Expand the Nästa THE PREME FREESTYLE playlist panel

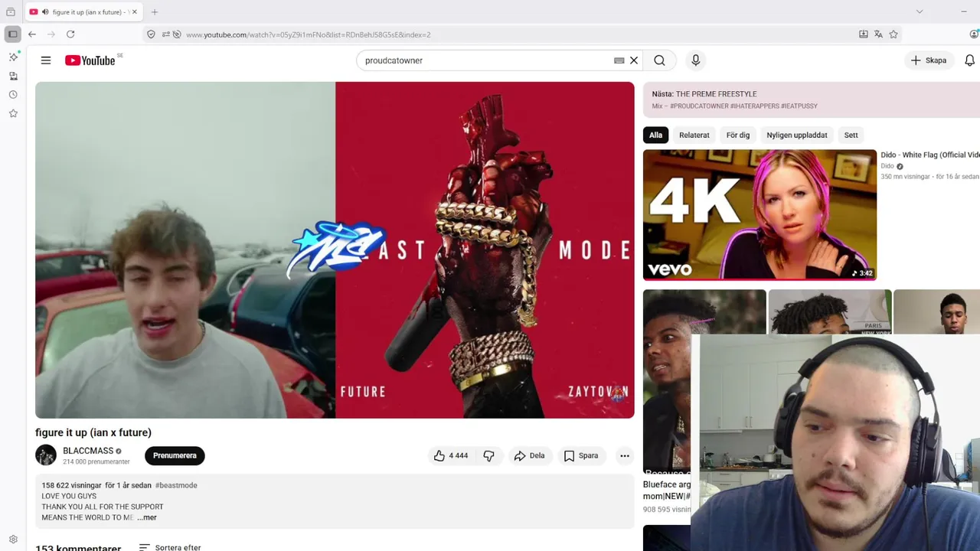812,99
